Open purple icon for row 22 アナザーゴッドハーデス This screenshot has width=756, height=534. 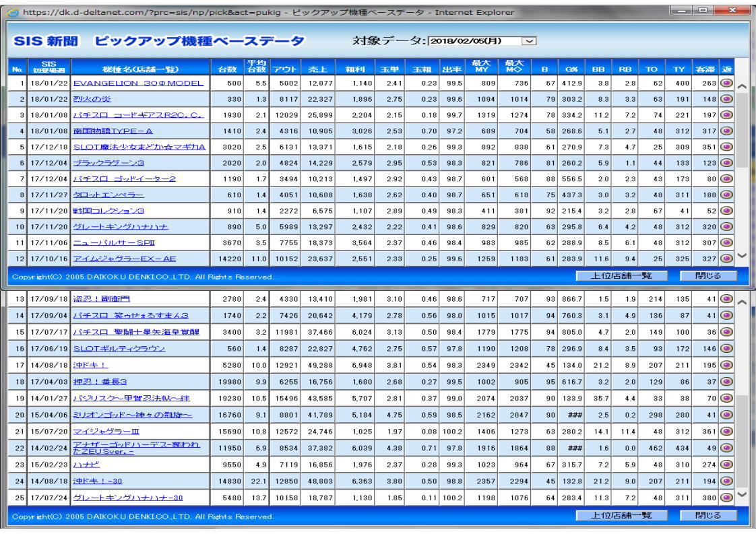point(726,448)
